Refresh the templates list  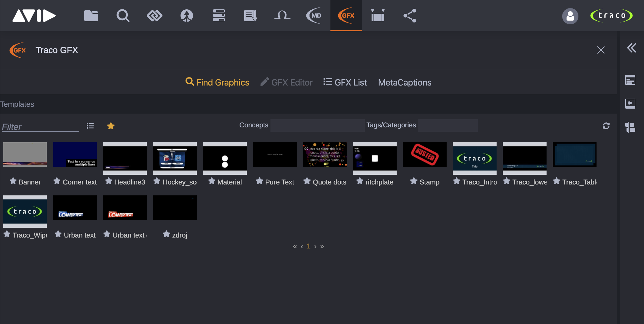coord(606,126)
